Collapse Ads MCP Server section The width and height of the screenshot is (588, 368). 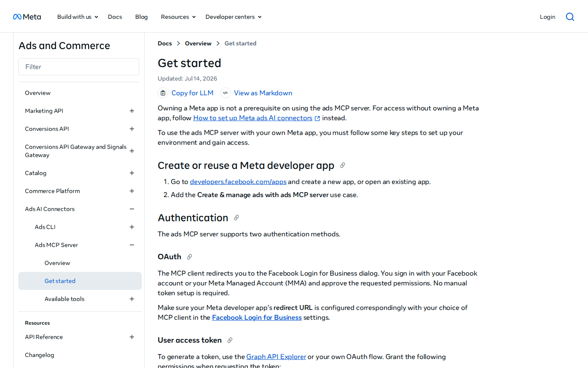[132, 245]
